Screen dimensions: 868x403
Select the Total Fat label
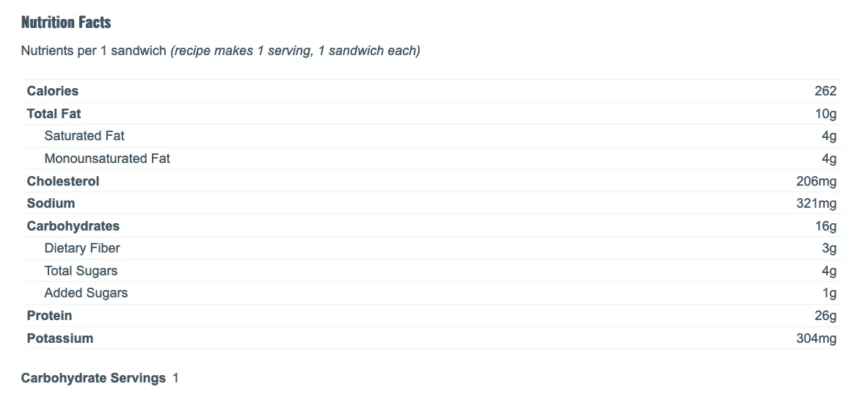point(54,114)
